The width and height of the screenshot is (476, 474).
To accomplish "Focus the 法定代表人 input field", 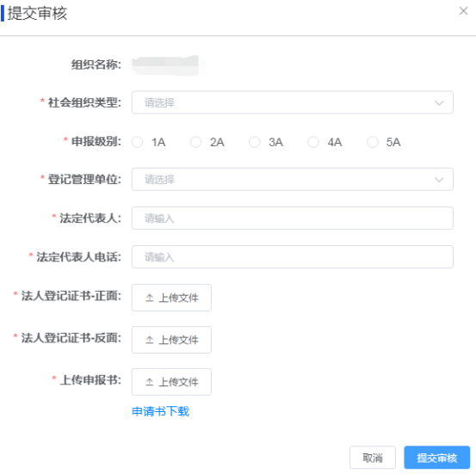I will (293, 219).
